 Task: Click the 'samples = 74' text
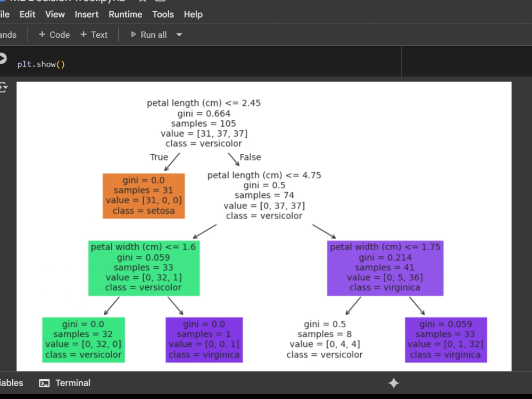point(264,195)
